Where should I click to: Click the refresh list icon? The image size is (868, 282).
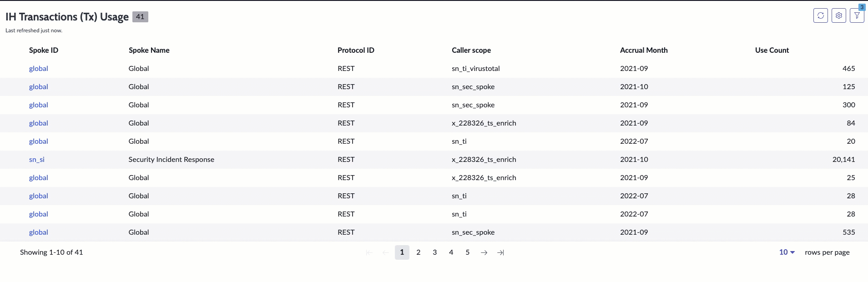coord(820,15)
